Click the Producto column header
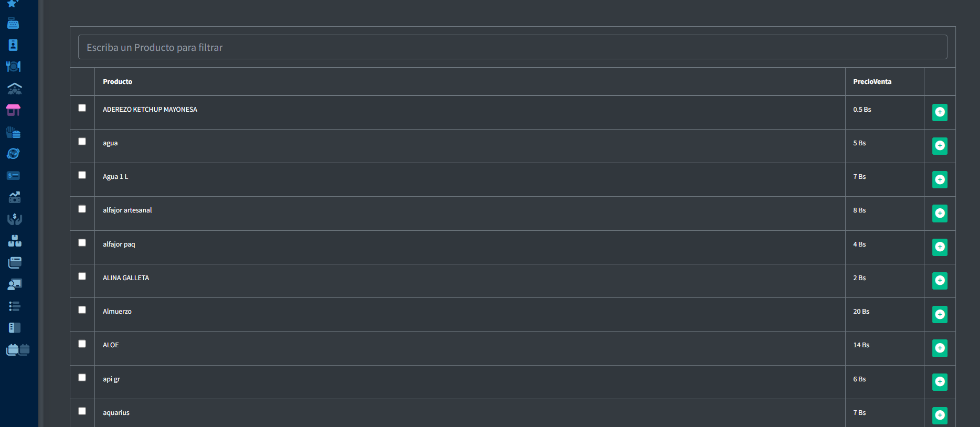The image size is (980, 427). point(118,82)
